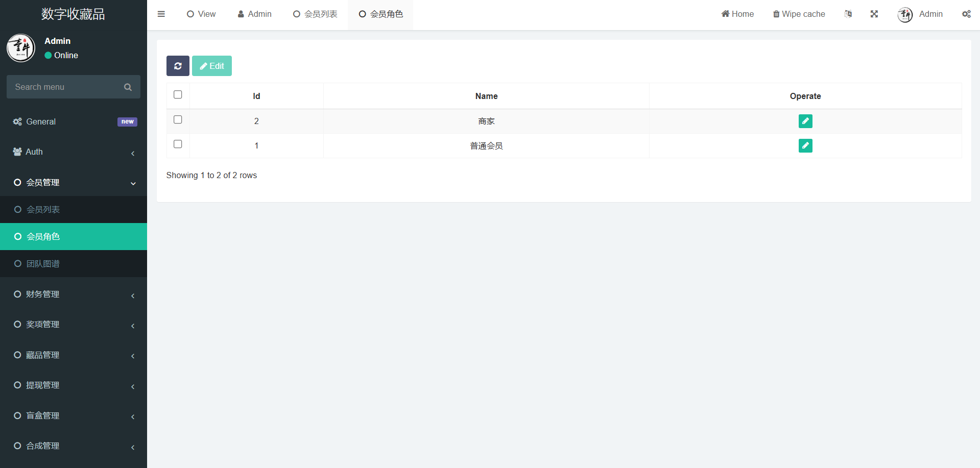Toggle fullscreen mode icon
The image size is (980, 468).
click(x=874, y=14)
